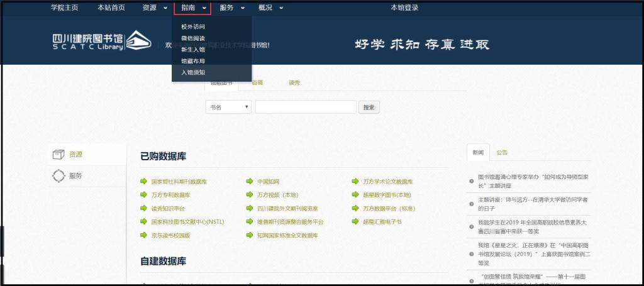Click the green arrow before 万方视频（本地）
Viewport: 644px width, 286px height.
[249, 195]
